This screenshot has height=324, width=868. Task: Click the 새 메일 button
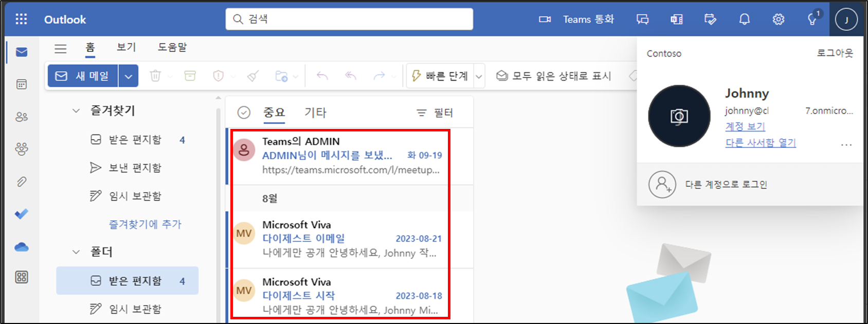83,76
